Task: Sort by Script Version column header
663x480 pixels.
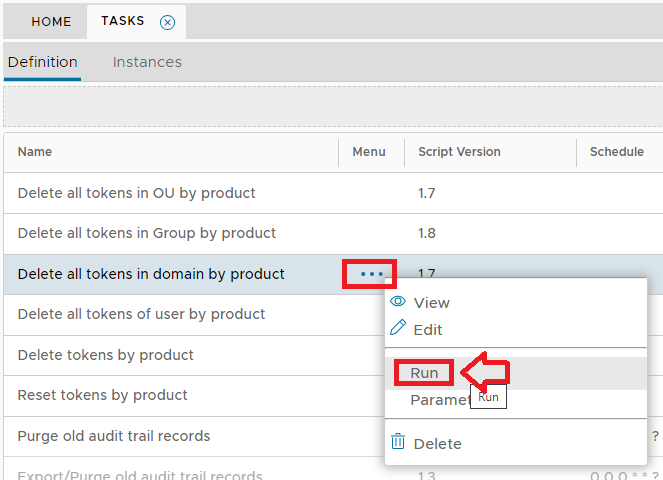Action: [x=459, y=152]
